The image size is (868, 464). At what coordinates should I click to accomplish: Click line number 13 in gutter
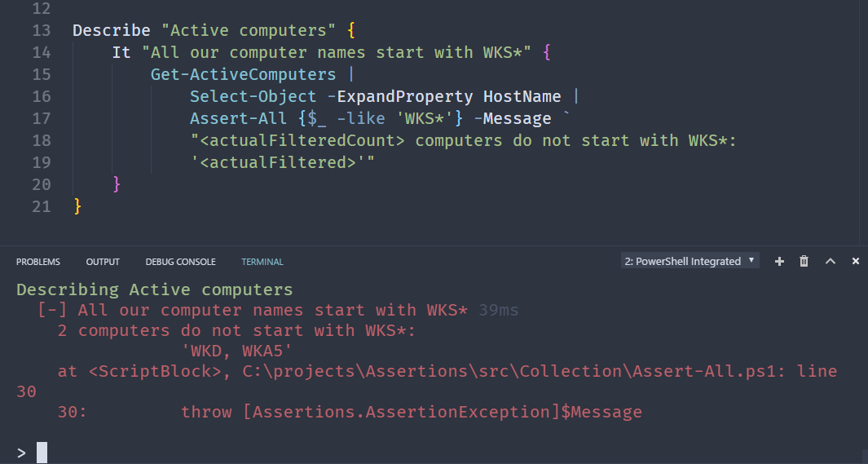(41, 30)
